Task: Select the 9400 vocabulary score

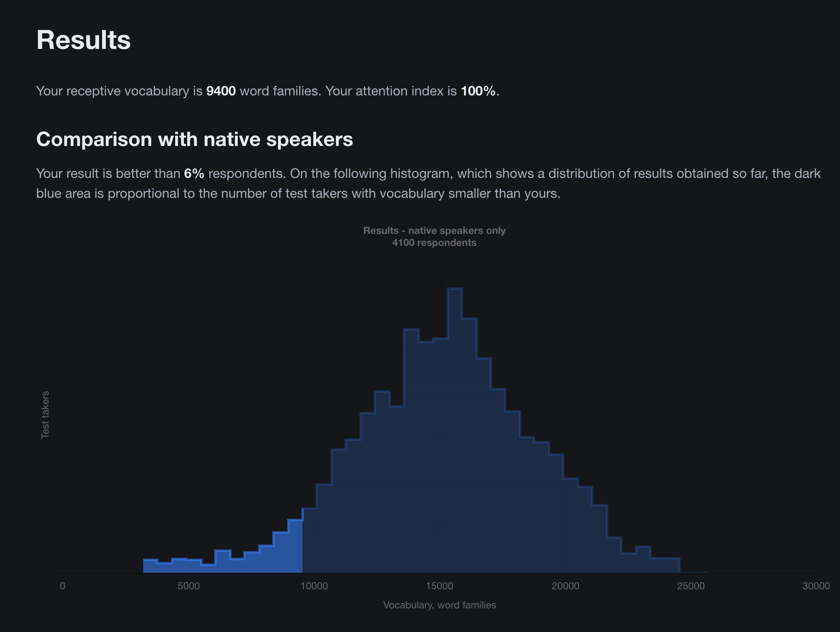Action: tap(221, 91)
